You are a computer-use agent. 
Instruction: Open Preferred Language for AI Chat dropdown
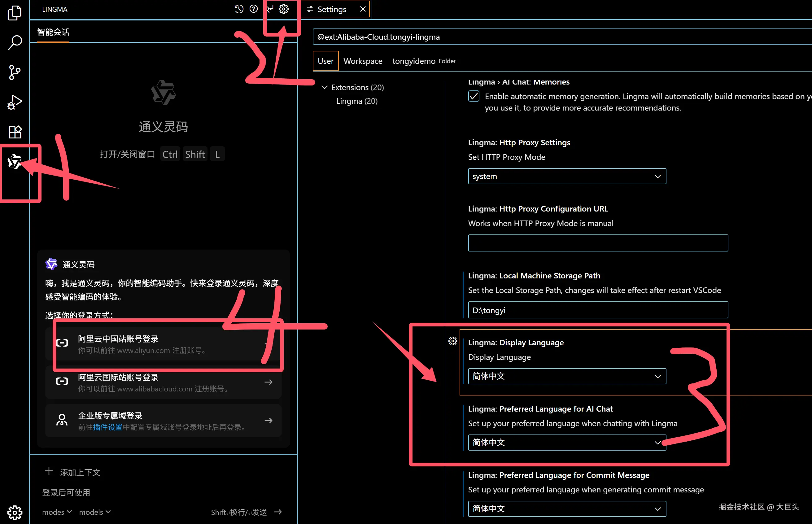coord(567,442)
